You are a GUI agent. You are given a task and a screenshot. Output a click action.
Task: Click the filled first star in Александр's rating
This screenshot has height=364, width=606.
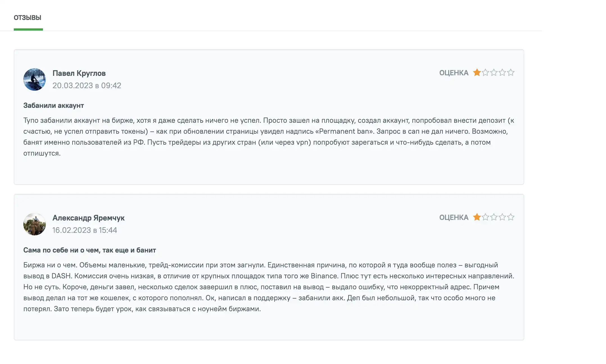click(x=477, y=217)
